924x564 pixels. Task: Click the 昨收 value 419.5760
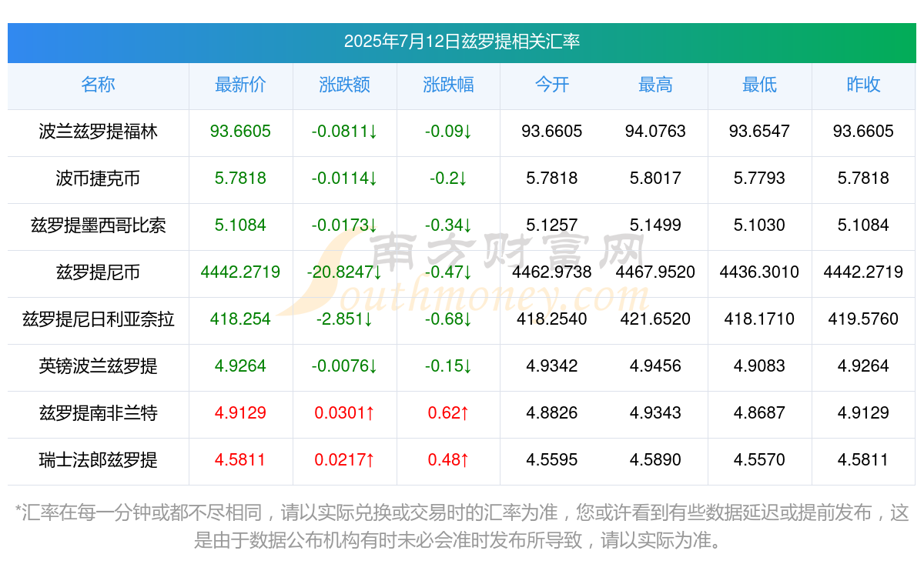tap(863, 319)
